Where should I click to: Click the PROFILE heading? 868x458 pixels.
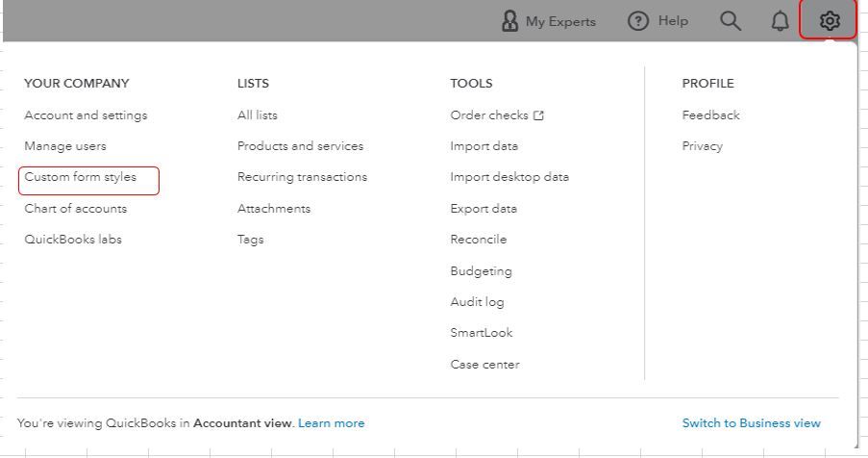(x=708, y=84)
